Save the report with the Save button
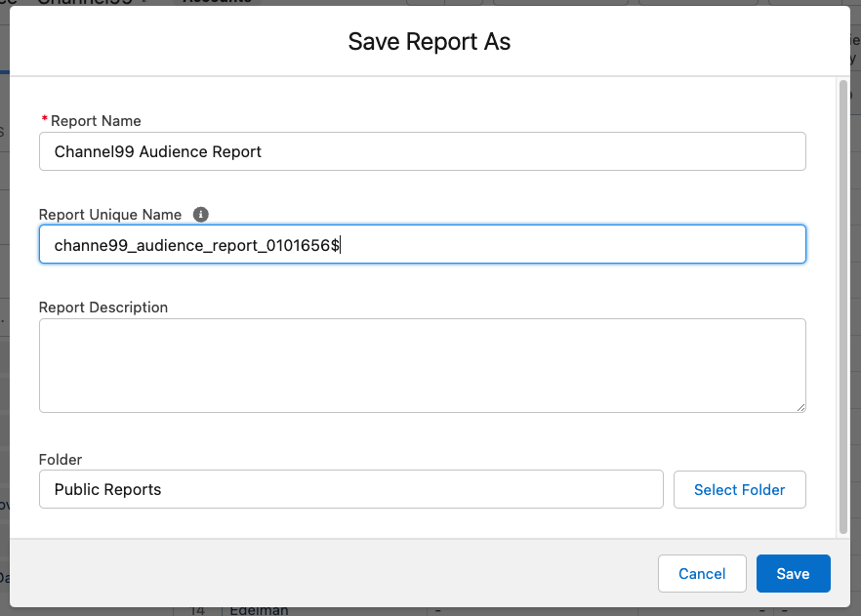861x616 pixels. [x=793, y=574]
